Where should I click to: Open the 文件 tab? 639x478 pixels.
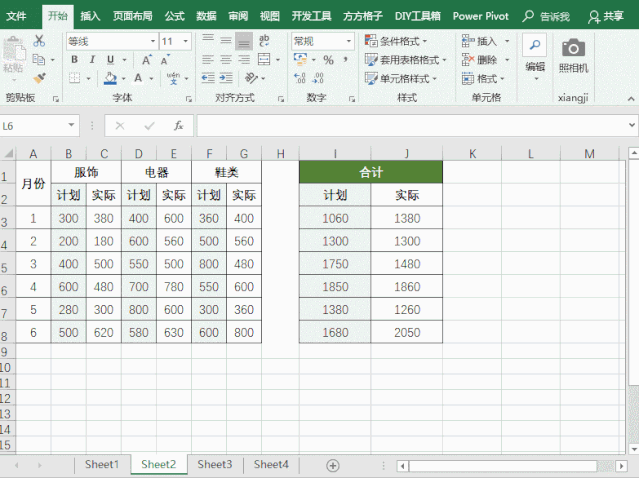pos(16,16)
